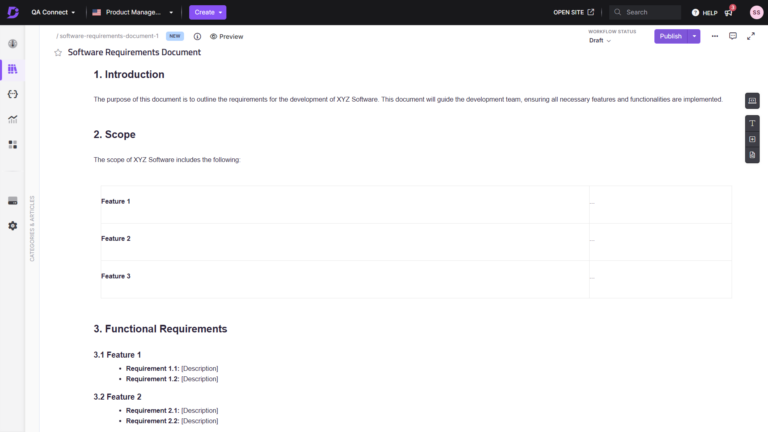Click the OPEN SITE link
Screen dimensions: 768x432
(x=573, y=12)
